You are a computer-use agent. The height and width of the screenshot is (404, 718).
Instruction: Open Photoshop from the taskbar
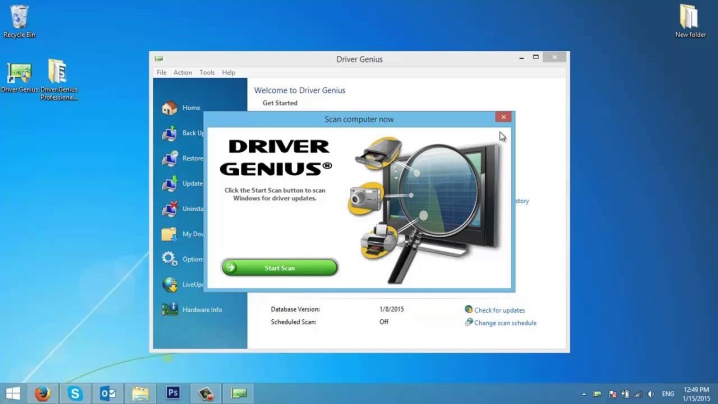pyautogui.click(x=173, y=393)
